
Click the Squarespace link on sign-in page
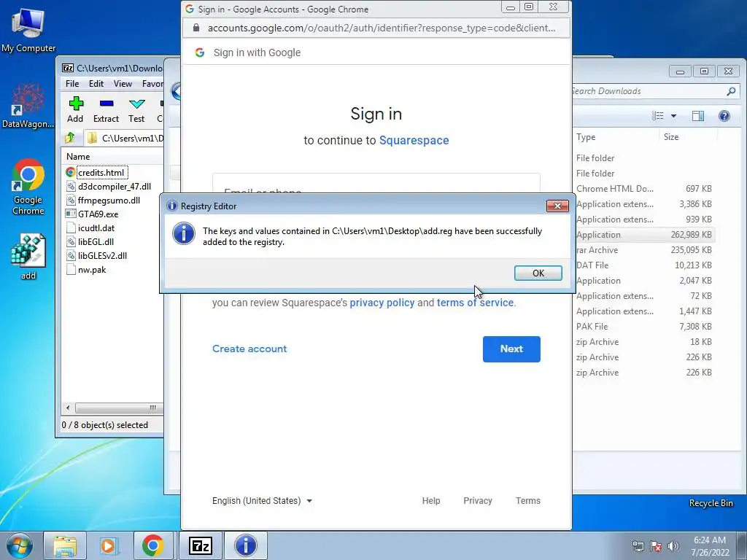point(414,141)
